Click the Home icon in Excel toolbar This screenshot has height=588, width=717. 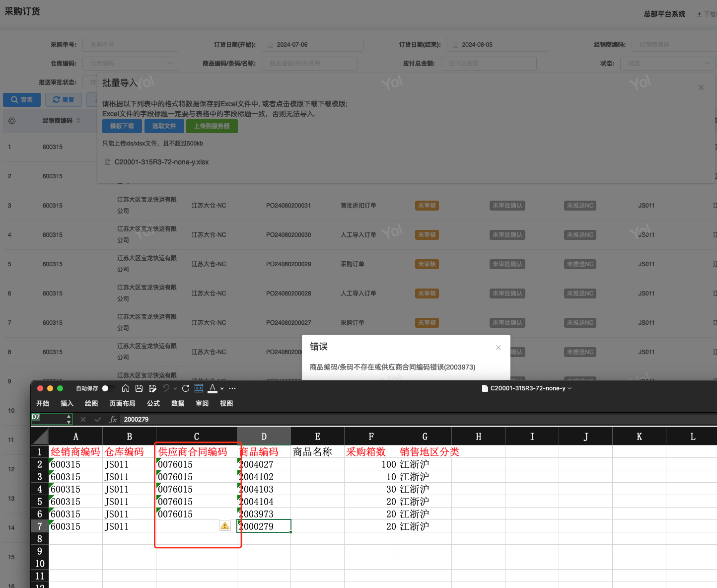tap(126, 388)
